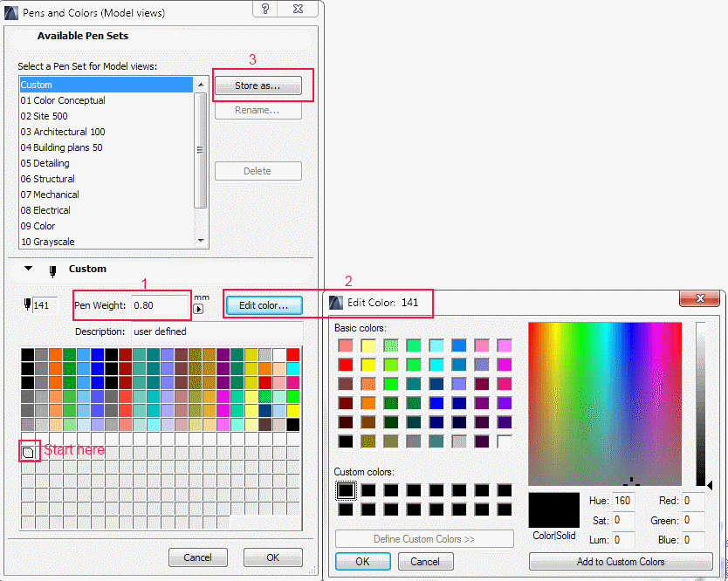
Task: Click the Description field reading user defined
Action: coord(216,332)
